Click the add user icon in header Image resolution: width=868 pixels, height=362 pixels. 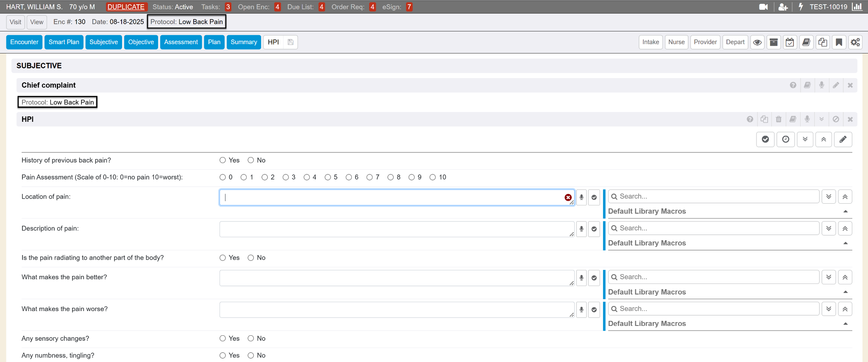[783, 7]
